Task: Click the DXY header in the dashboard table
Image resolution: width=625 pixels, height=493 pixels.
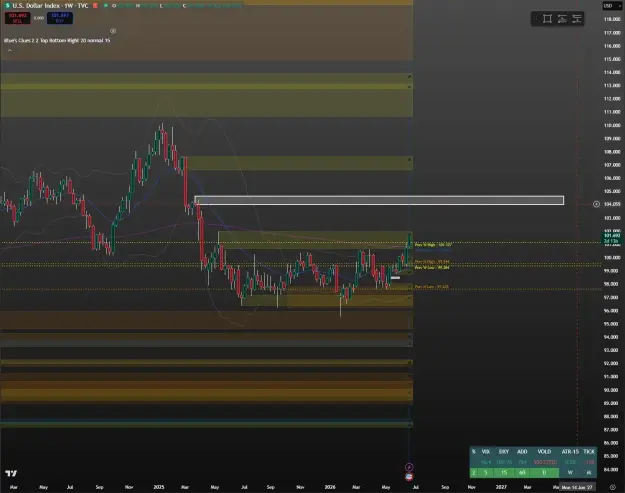Action: pyautogui.click(x=504, y=452)
